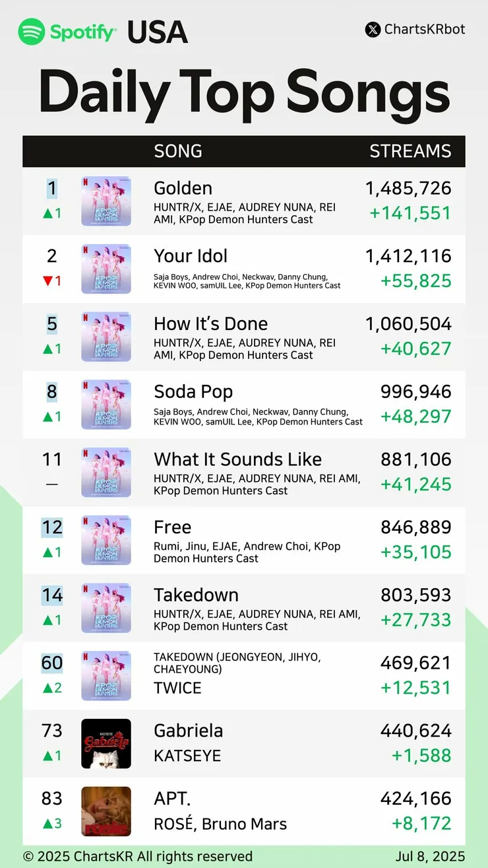Click the green up arrow under rank 83
This screenshot has width=488, height=868.
pos(47,824)
